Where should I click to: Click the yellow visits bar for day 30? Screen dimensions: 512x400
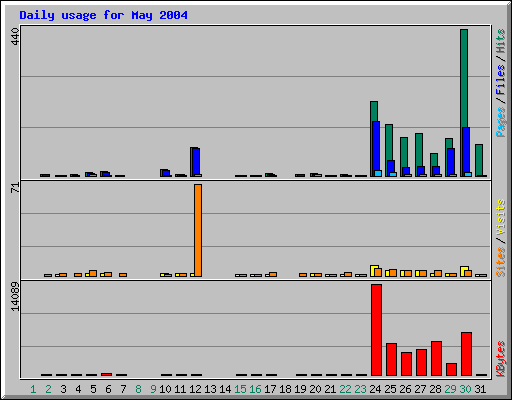tap(463, 271)
